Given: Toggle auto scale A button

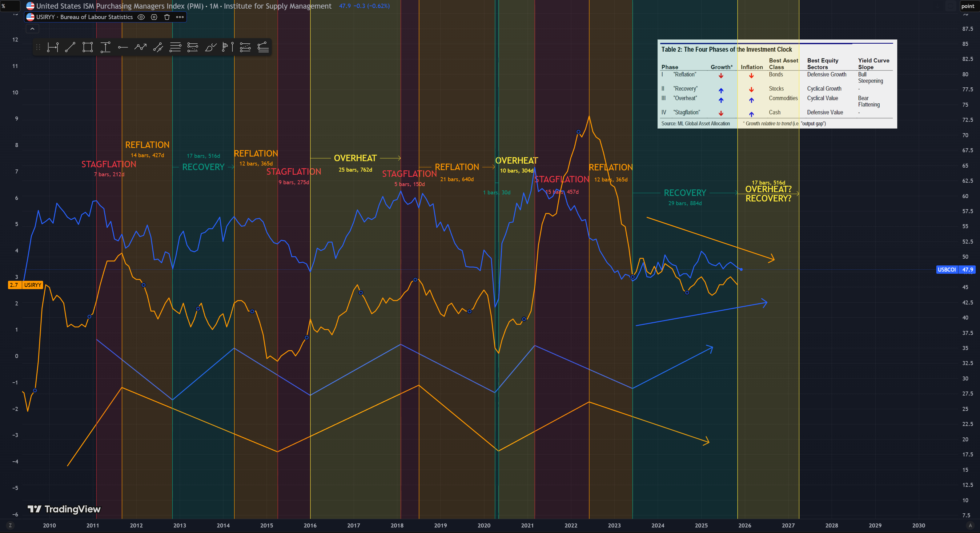Looking at the screenshot, I should point(970,525).
